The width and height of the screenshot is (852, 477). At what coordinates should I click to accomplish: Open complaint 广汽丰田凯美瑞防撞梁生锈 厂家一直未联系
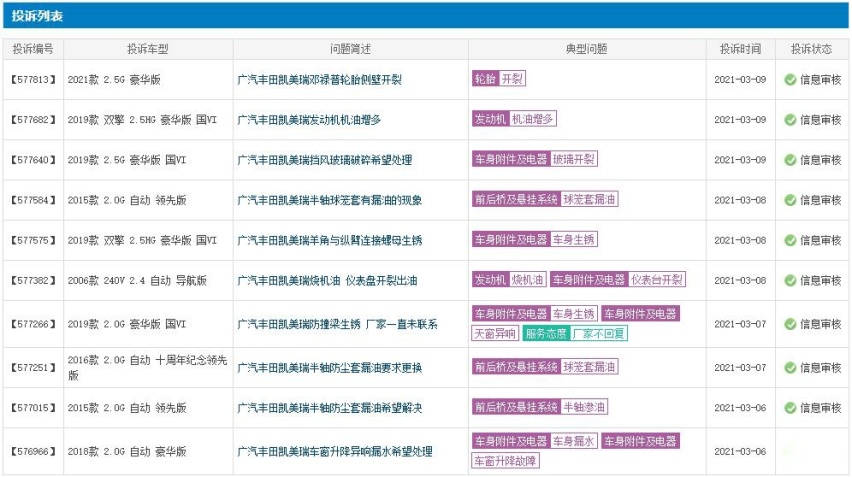pos(337,324)
